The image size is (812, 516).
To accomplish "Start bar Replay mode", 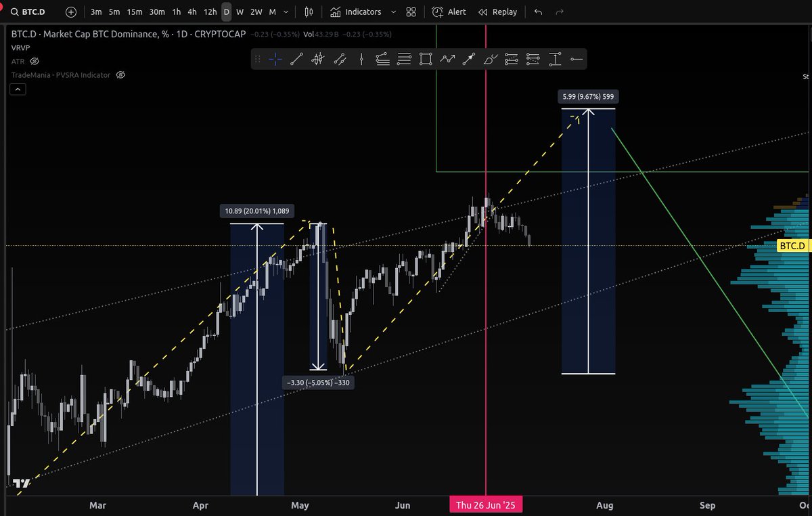I will [498, 12].
